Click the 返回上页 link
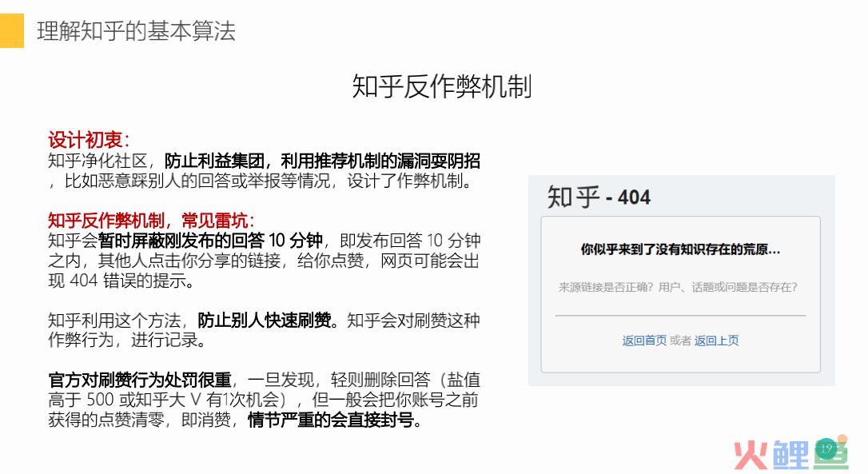 [716, 341]
